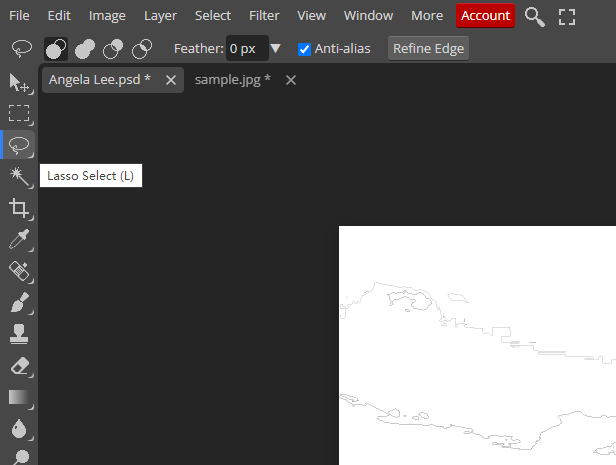The image size is (616, 465).
Task: Select the Spot Healing Brush tool
Action: 19,271
